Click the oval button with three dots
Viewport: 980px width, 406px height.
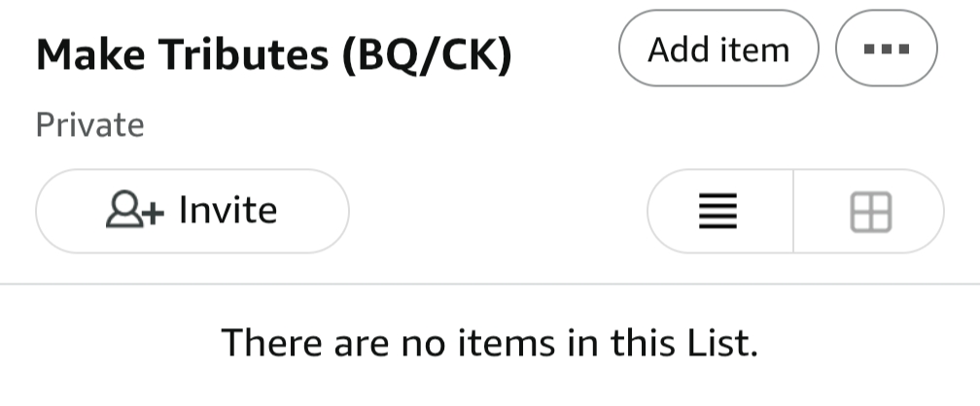tap(886, 49)
